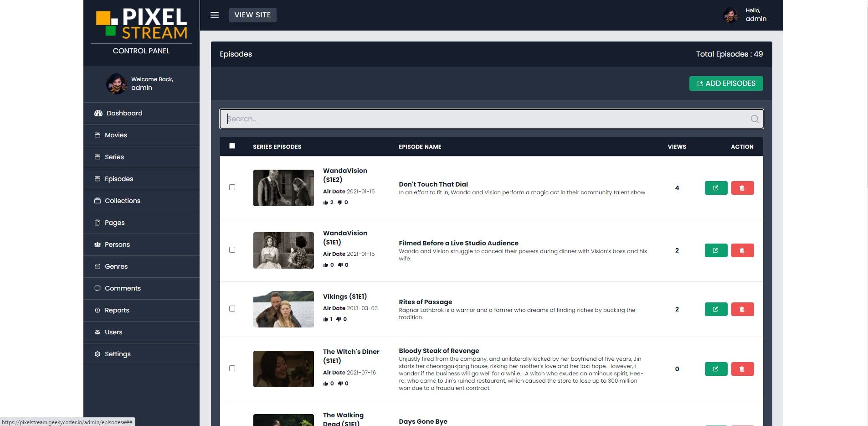This screenshot has height=426, width=868.
Task: Toggle the hamburger sidebar menu icon
Action: (215, 15)
